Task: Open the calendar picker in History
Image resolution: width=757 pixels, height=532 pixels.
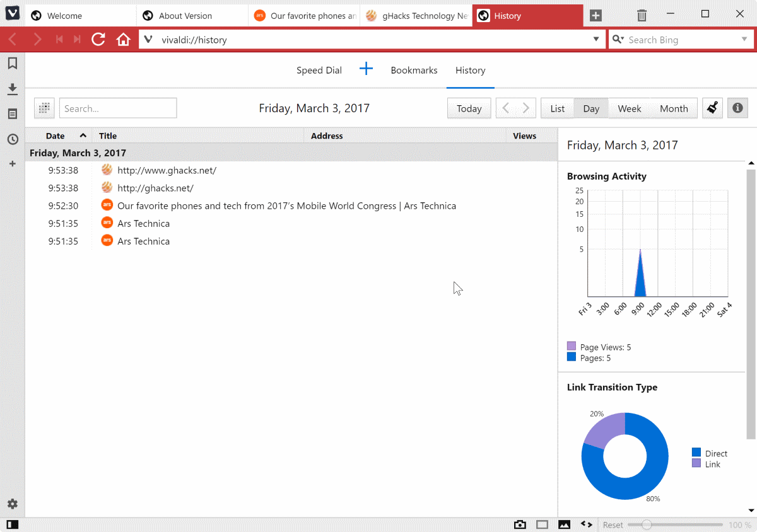Action: pyautogui.click(x=44, y=108)
